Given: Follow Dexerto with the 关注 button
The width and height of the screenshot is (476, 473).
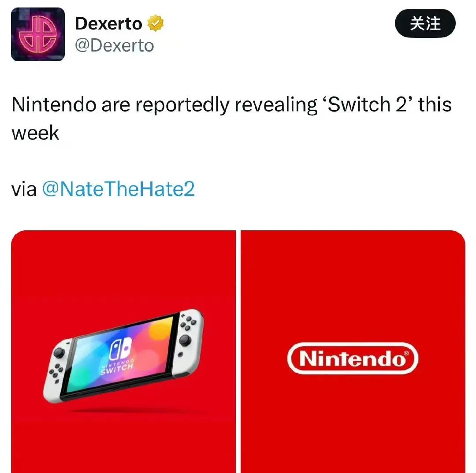Looking at the screenshot, I should click(x=425, y=23).
